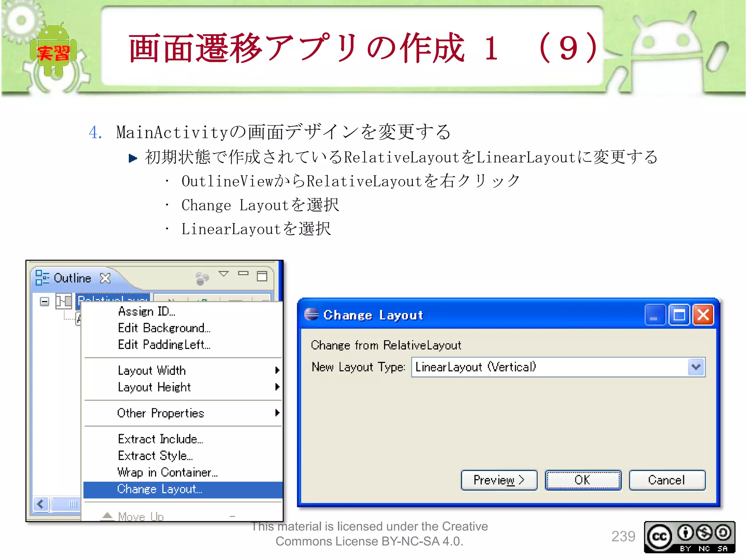
Task: Click Cancel in Change Layout dialog
Action: click(x=667, y=480)
